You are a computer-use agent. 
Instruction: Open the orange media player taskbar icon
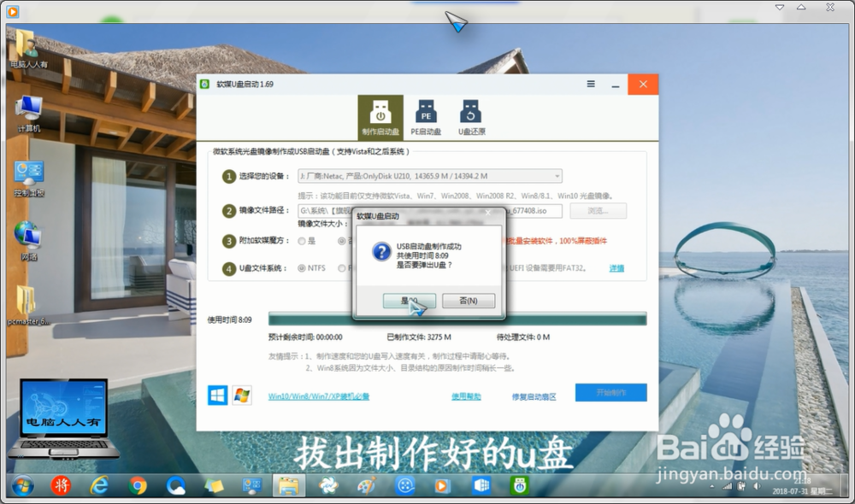click(442, 485)
